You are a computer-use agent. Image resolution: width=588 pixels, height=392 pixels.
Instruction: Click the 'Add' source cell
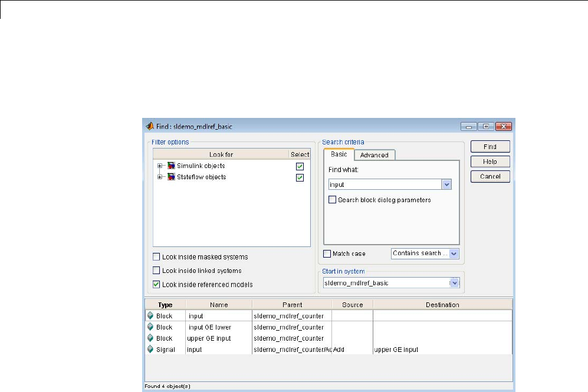coord(353,350)
